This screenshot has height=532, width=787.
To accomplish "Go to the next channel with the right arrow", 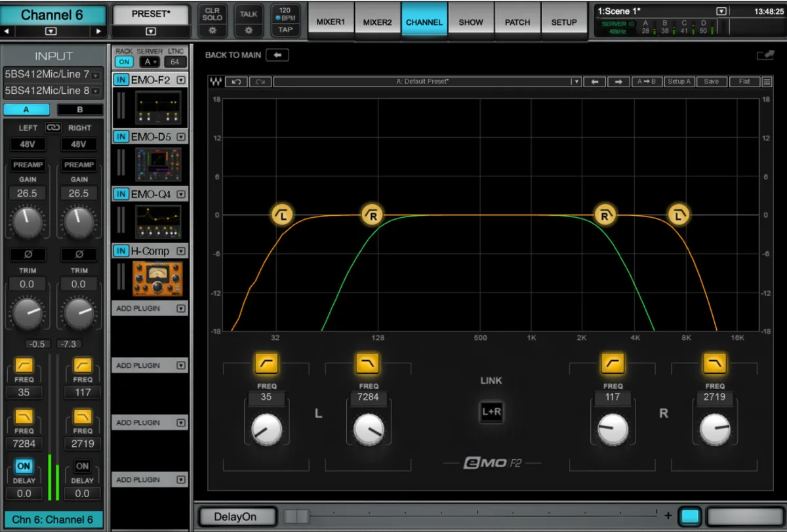I will [x=98, y=31].
